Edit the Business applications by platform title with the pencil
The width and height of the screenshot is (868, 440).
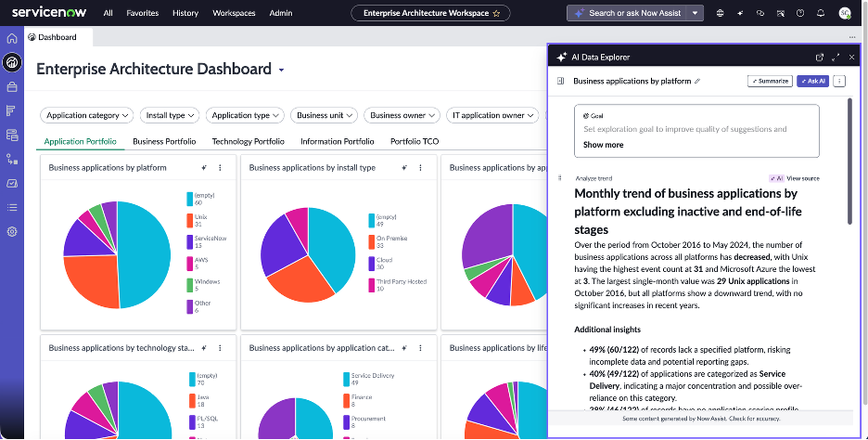point(697,81)
